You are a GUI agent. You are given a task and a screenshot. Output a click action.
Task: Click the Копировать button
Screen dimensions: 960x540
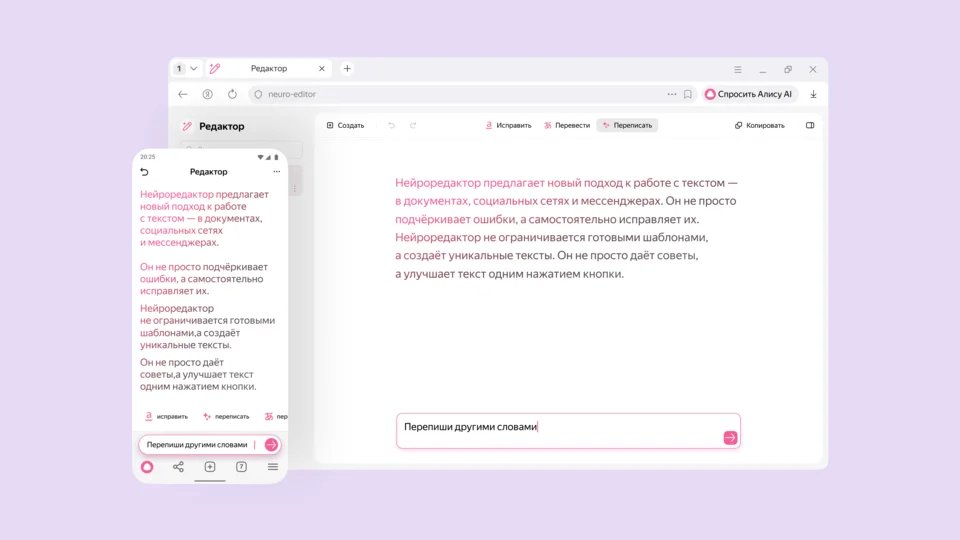pyautogui.click(x=759, y=126)
